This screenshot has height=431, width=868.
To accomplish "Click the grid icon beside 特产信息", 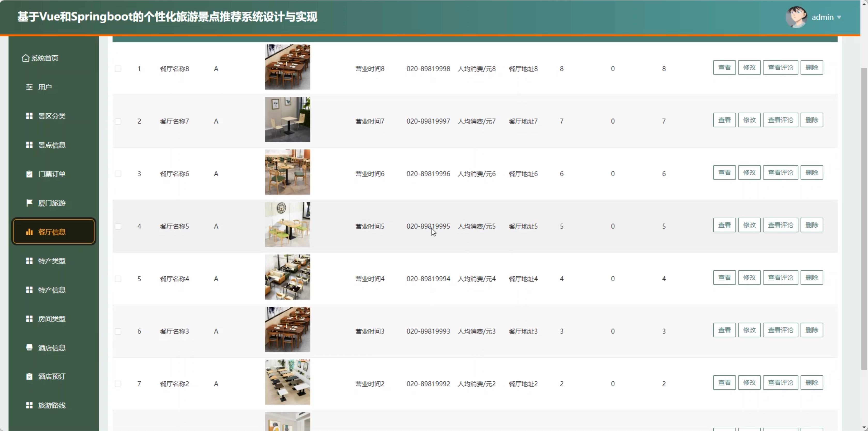I will 29,290.
